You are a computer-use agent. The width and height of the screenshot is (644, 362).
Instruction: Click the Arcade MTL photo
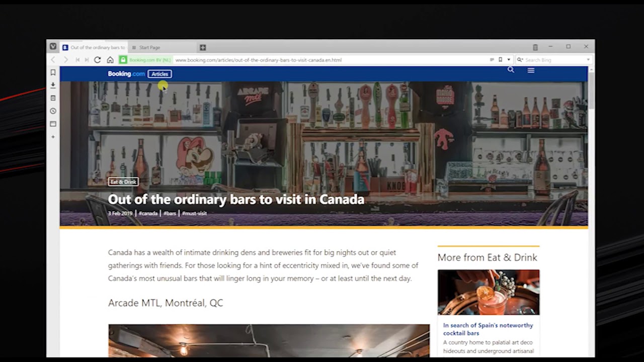click(269, 340)
